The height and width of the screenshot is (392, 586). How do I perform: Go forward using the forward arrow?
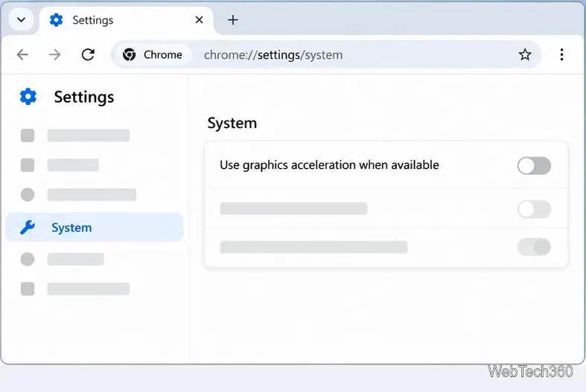[54, 54]
